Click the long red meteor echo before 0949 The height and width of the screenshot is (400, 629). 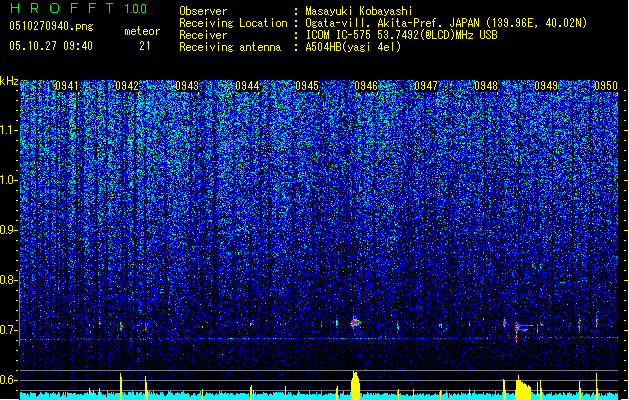click(x=523, y=327)
